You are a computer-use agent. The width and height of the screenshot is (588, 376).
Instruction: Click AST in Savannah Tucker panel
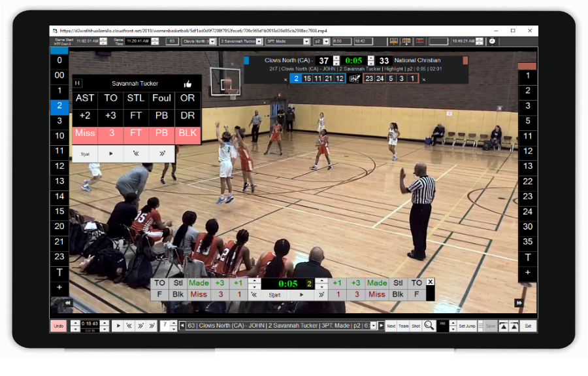point(85,98)
